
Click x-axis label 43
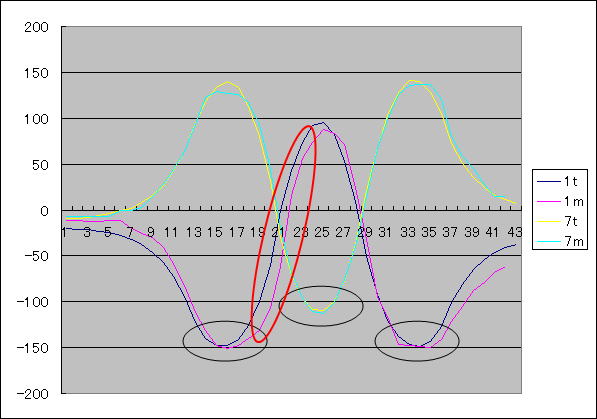coord(515,232)
